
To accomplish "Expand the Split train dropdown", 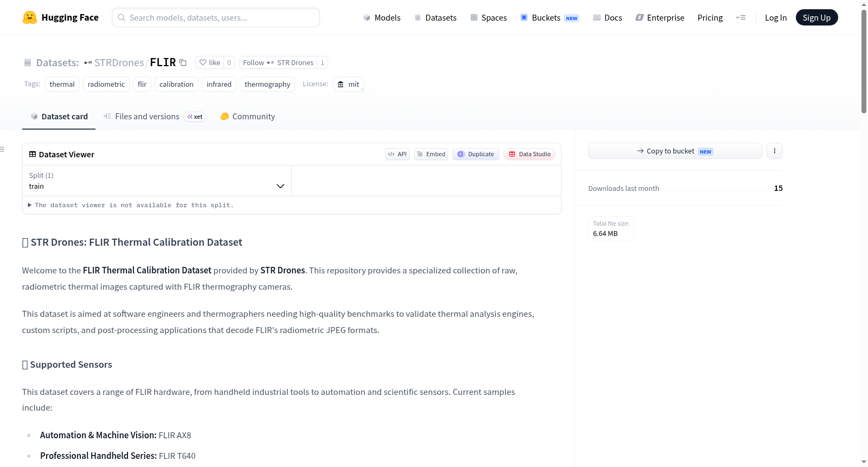I will (157, 181).
